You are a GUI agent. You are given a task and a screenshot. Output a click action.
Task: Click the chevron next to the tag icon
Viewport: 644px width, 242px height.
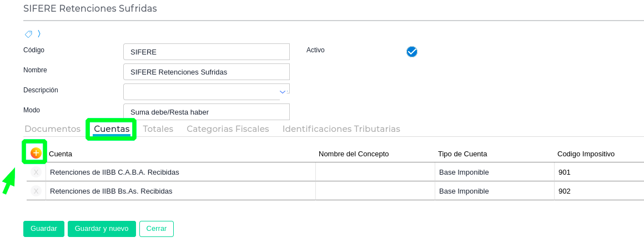[39, 34]
